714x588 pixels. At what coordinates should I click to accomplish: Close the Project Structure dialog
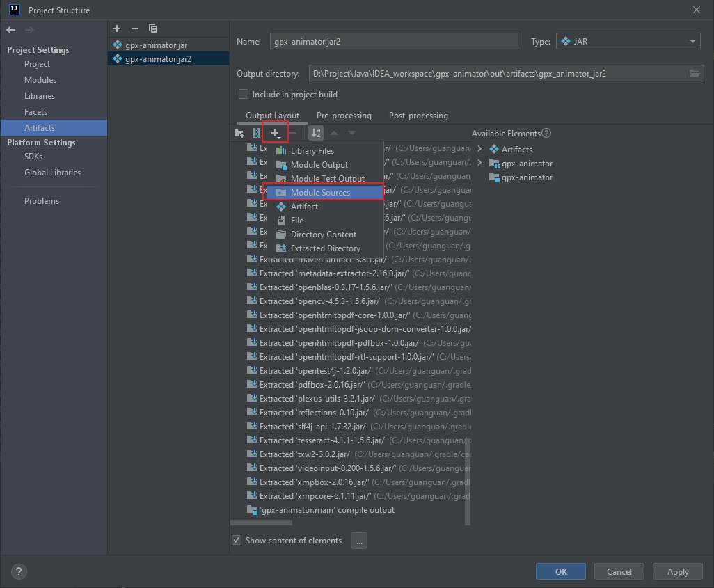696,10
